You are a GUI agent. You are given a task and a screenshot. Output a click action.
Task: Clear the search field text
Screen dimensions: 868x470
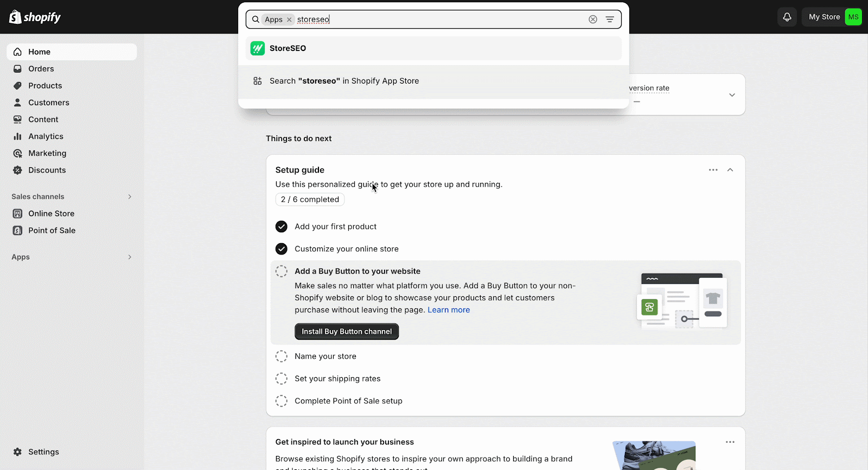click(593, 20)
